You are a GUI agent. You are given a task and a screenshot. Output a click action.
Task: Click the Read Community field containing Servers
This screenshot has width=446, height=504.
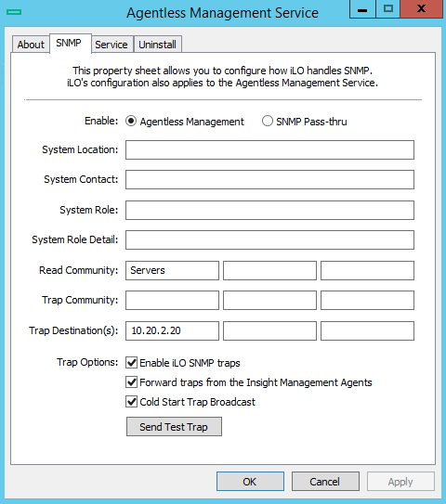(x=172, y=270)
